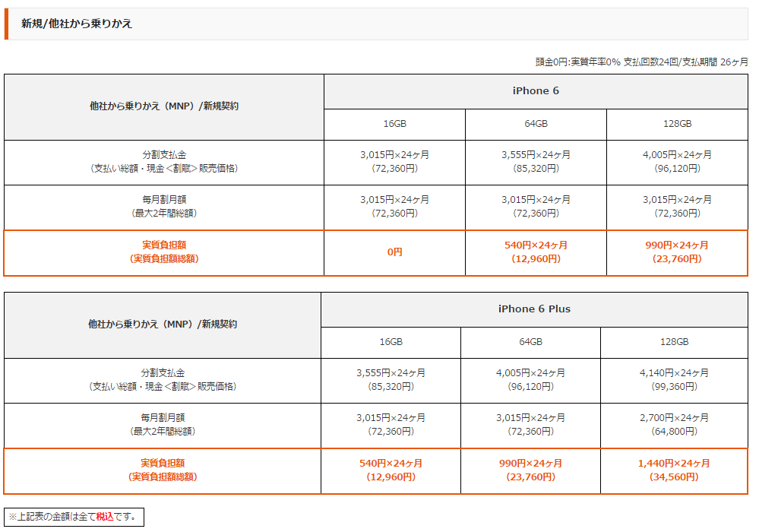Screen dimensions: 778x532
Task: Select the MNP/新規契約 header in the iPhone 6 table
Action: pos(164,106)
